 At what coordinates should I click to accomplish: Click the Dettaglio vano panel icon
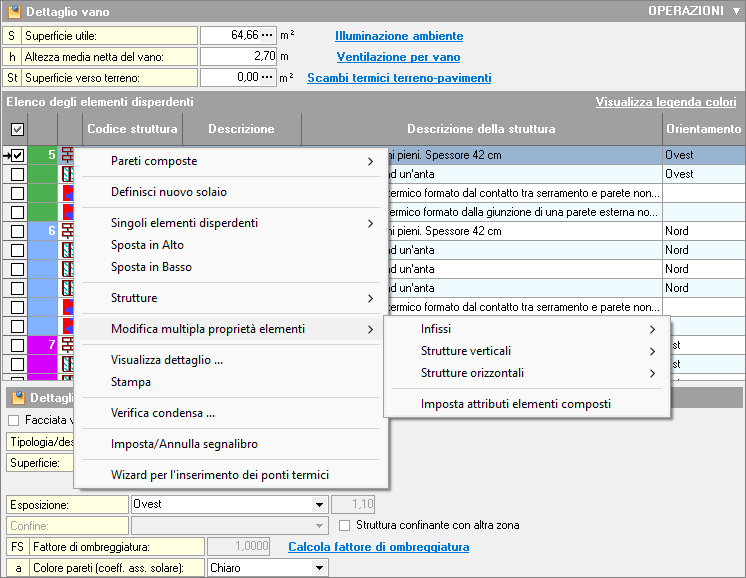(x=13, y=12)
